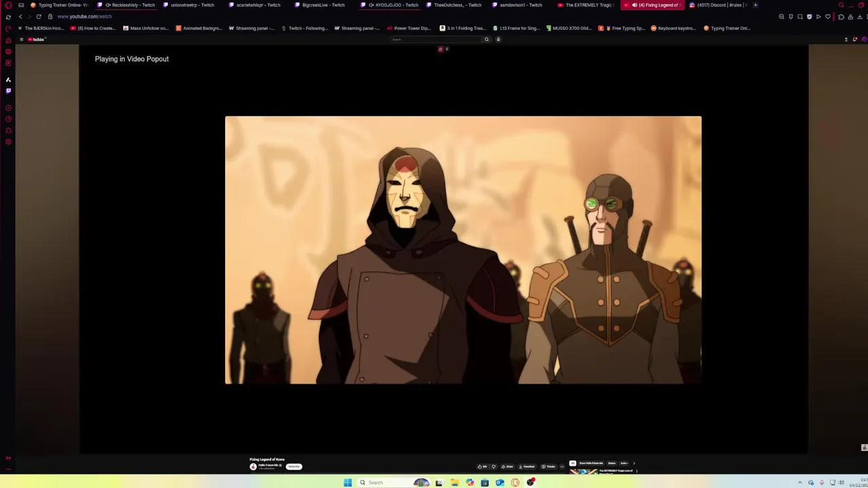This screenshot has height=488, width=868.
Task: Open the Power Tower Dip... bookmark
Action: click(409, 28)
